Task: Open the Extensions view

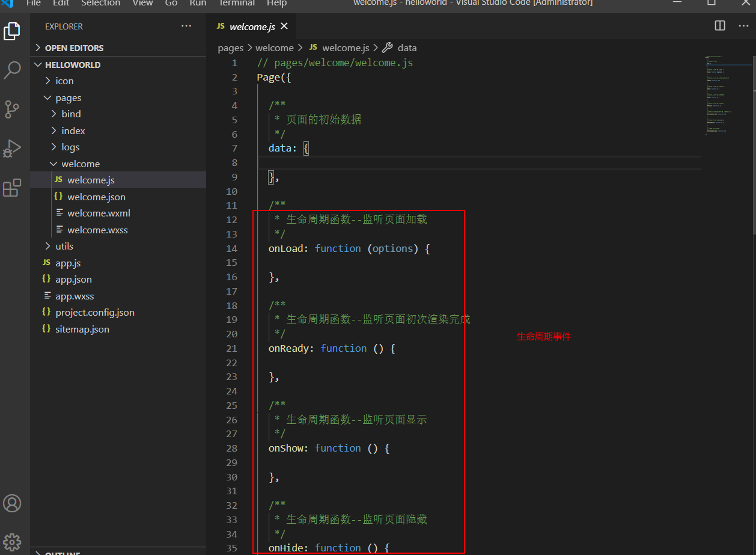Action: pos(12,188)
